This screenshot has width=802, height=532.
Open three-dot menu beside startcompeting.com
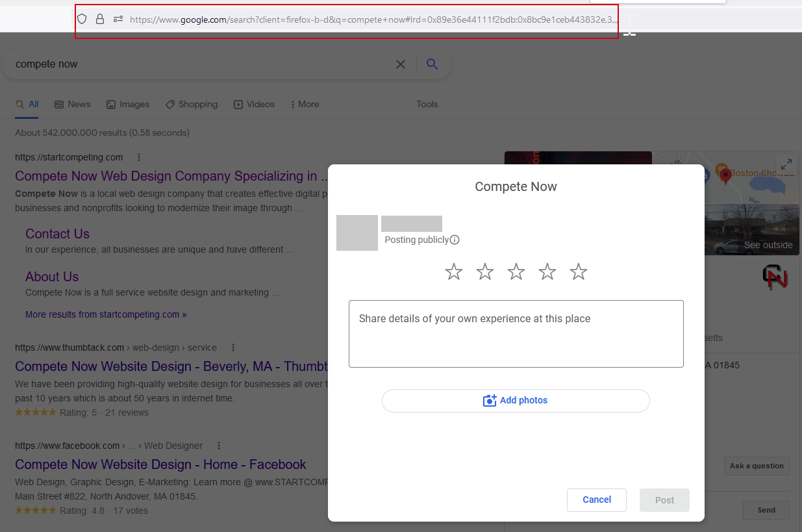point(139,157)
